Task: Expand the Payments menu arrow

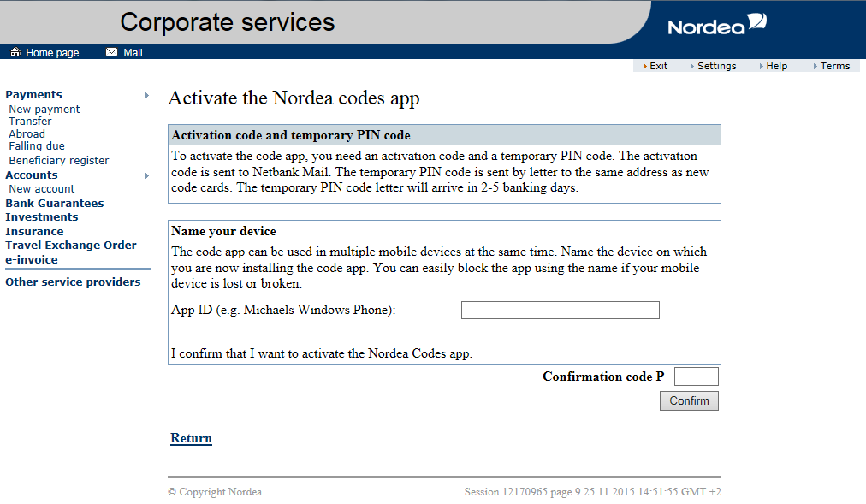Action: coord(147,95)
